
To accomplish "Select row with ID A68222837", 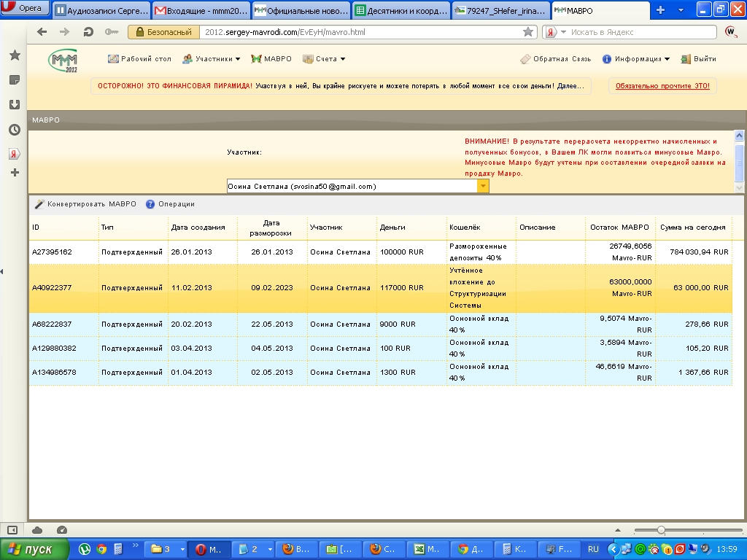I will click(x=380, y=324).
